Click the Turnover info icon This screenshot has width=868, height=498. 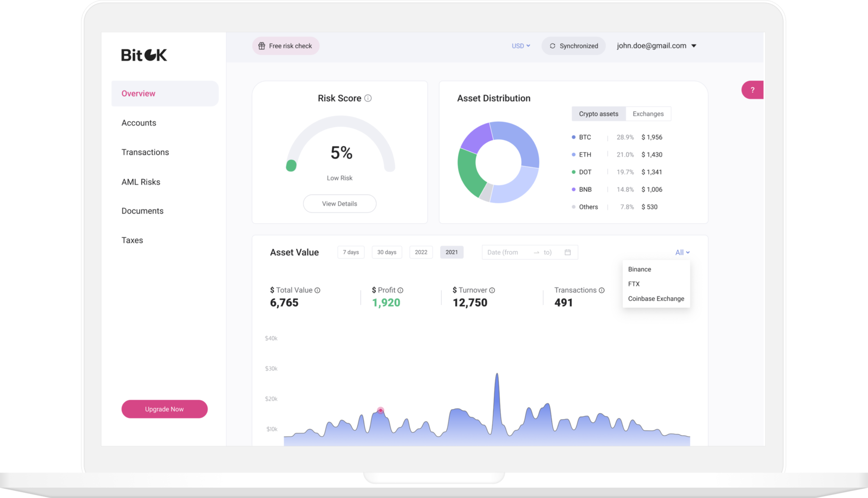tap(492, 291)
